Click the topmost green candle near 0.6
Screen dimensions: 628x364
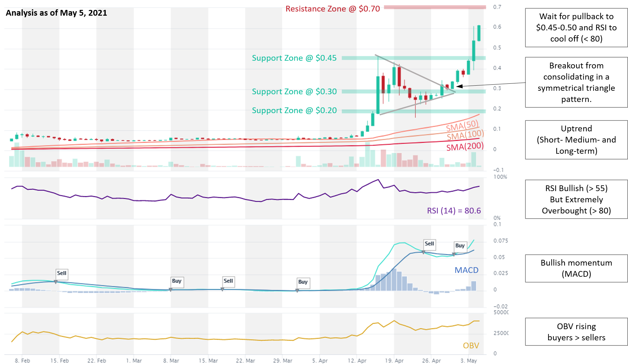pos(479,33)
